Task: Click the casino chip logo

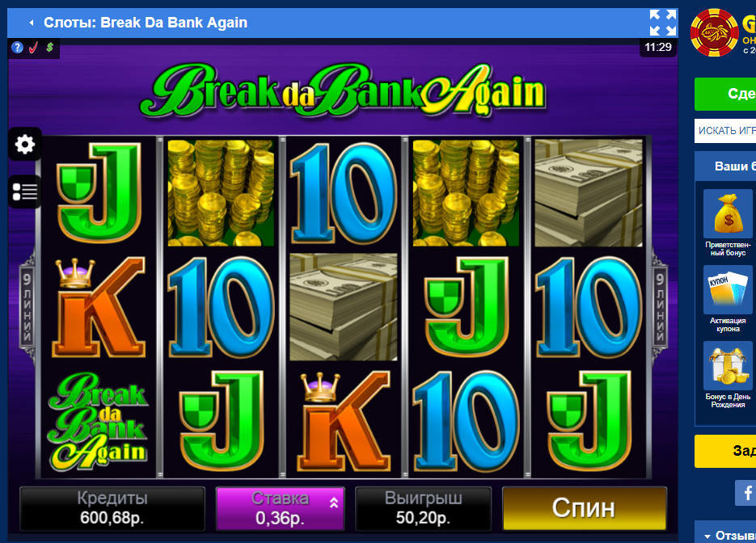Action: (714, 32)
